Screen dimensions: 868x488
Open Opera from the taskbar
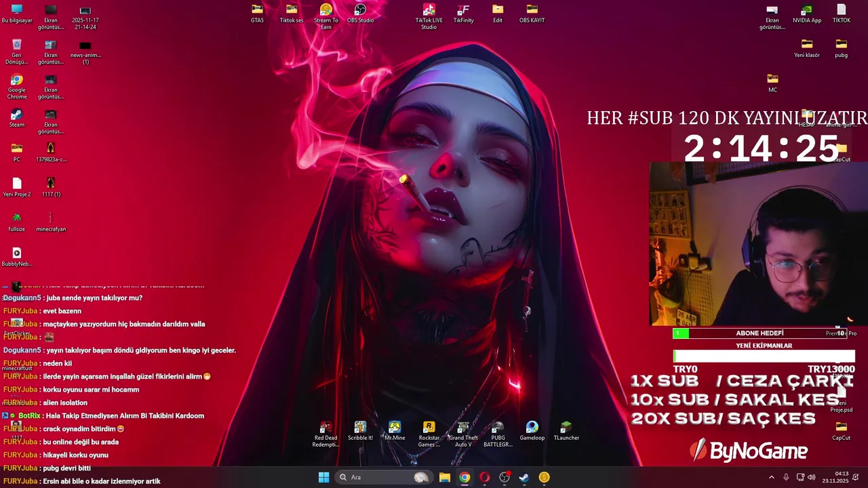(x=484, y=477)
